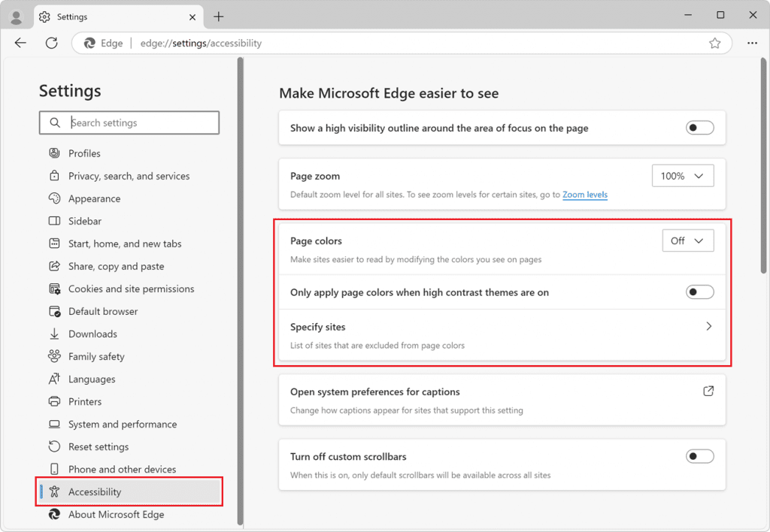Click the Cookies and site permissions icon

[x=54, y=289]
